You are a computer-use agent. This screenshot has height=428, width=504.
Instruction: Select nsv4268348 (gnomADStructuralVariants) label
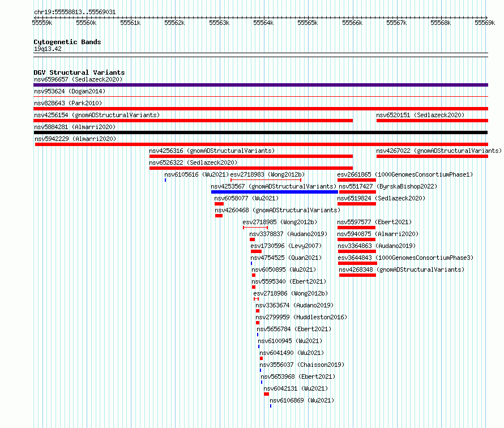click(x=402, y=269)
